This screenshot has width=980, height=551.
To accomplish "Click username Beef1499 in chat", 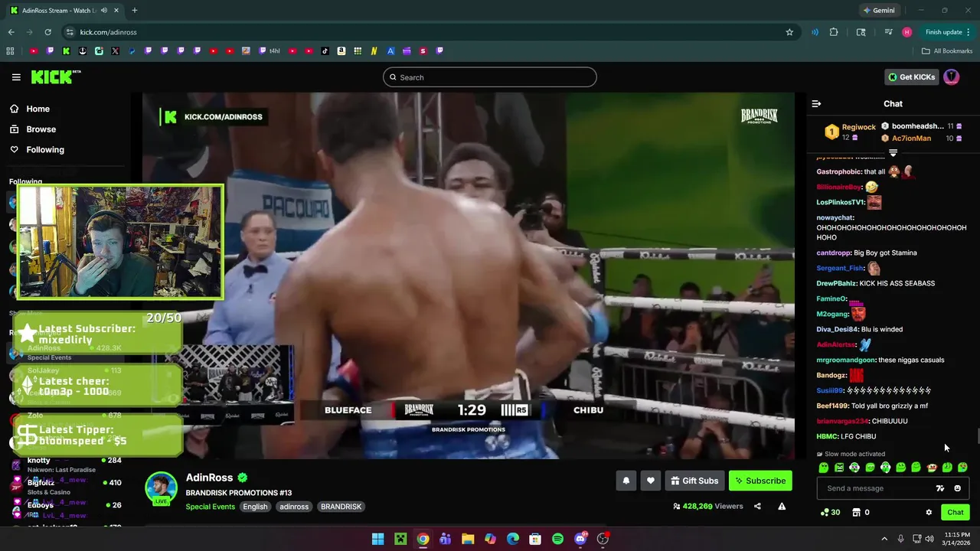I will pos(832,406).
